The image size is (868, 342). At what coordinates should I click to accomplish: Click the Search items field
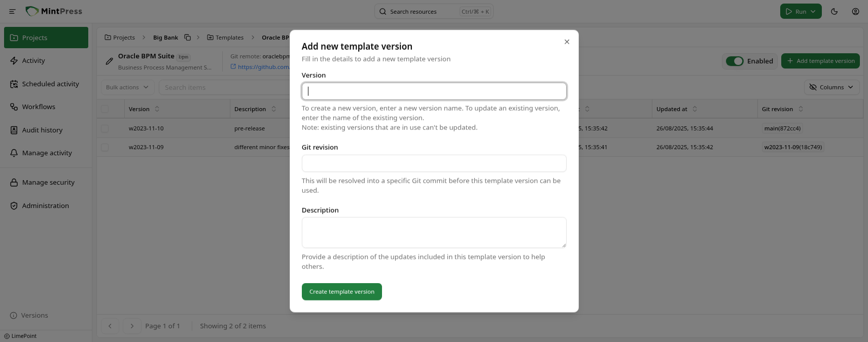[224, 87]
